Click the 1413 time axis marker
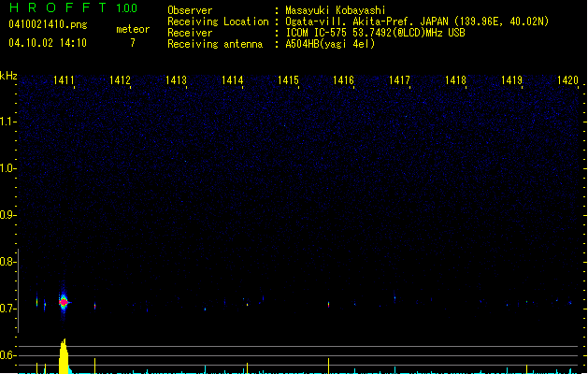588x374 pixels. click(x=176, y=80)
